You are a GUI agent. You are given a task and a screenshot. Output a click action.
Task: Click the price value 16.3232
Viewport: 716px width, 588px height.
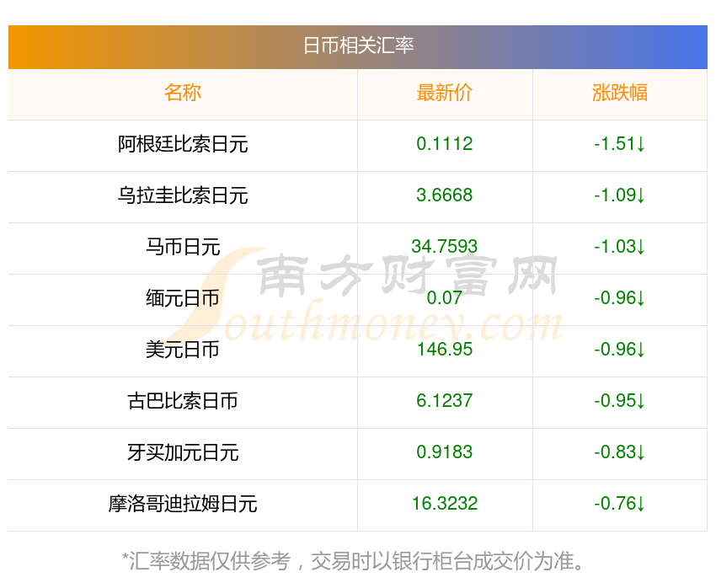pos(444,504)
